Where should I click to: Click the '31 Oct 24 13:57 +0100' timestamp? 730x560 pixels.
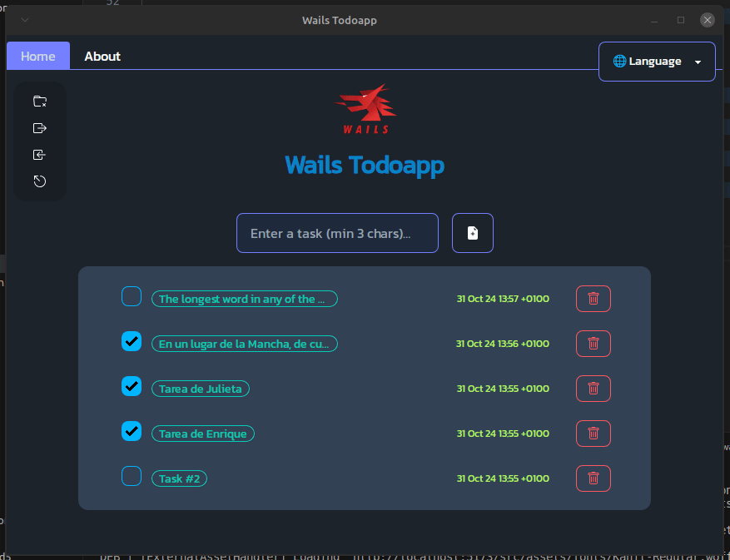(503, 299)
